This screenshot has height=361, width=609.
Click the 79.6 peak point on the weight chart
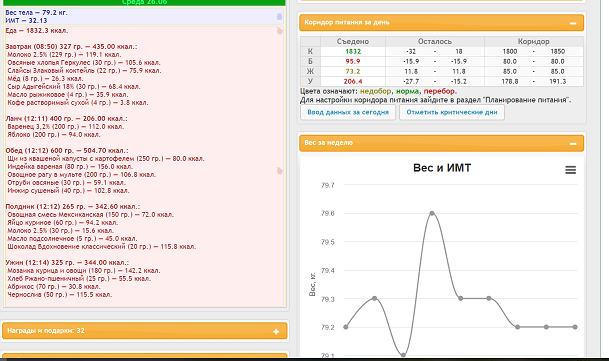tap(432, 213)
